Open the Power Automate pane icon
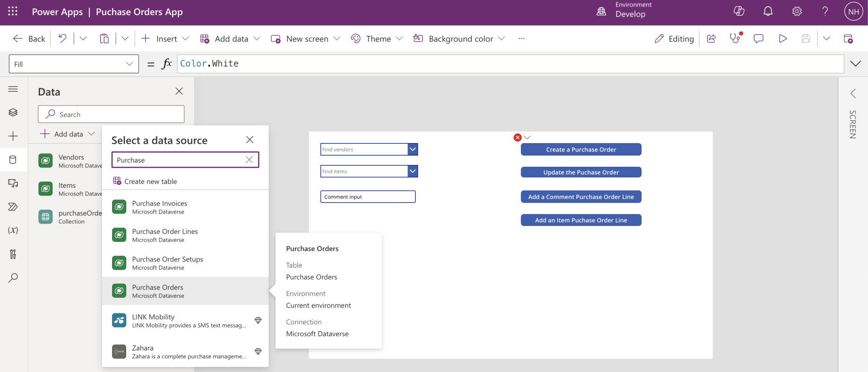The image size is (868, 372). pyautogui.click(x=13, y=207)
